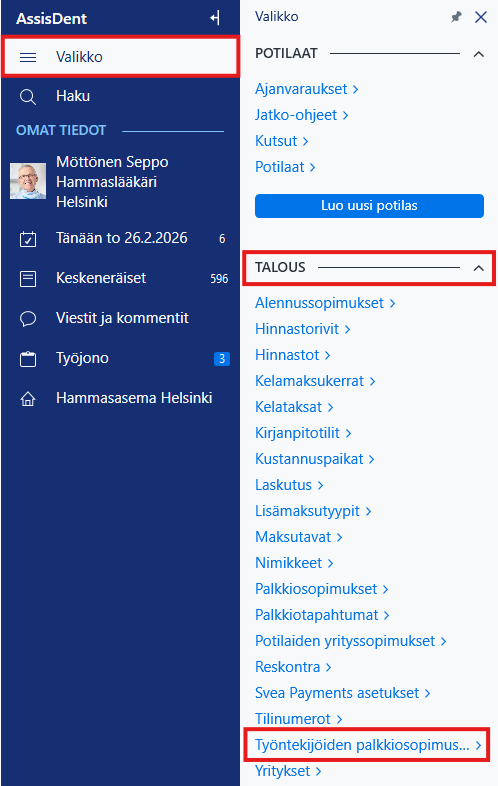Click the Valikko panel title text
This screenshot has width=498, height=786.
click(x=276, y=17)
